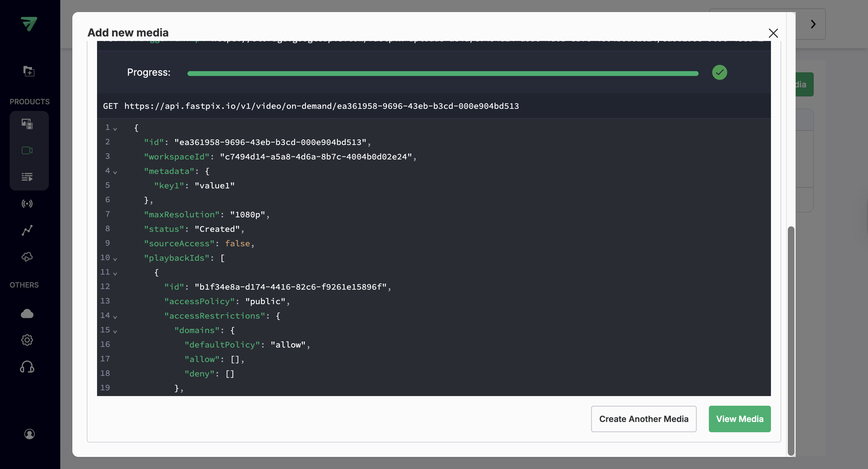868x469 pixels.
Task: Open the settings gear icon
Action: 27,340
